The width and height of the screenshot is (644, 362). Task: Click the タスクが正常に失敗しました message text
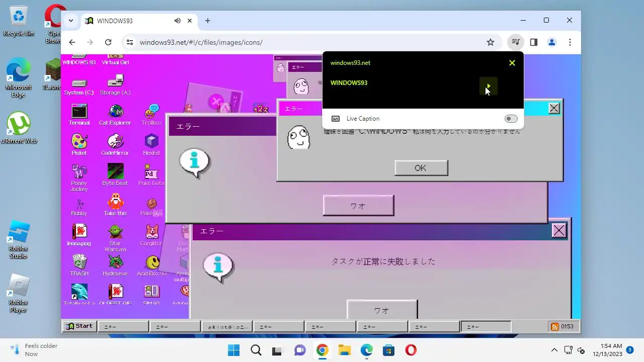point(383,261)
